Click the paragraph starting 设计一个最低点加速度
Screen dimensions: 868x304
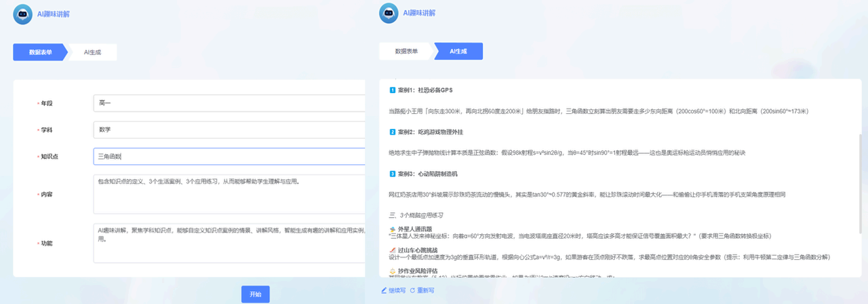(610, 257)
